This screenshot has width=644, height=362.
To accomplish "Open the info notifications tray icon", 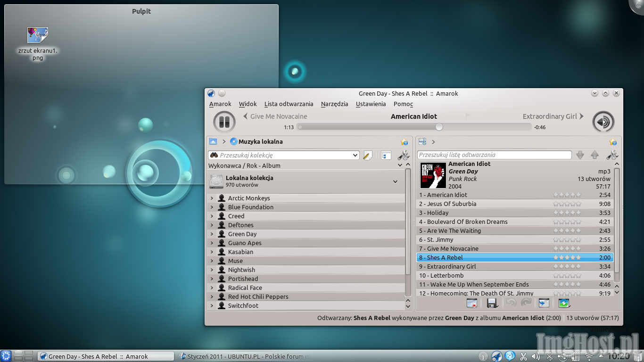I will 483,356.
